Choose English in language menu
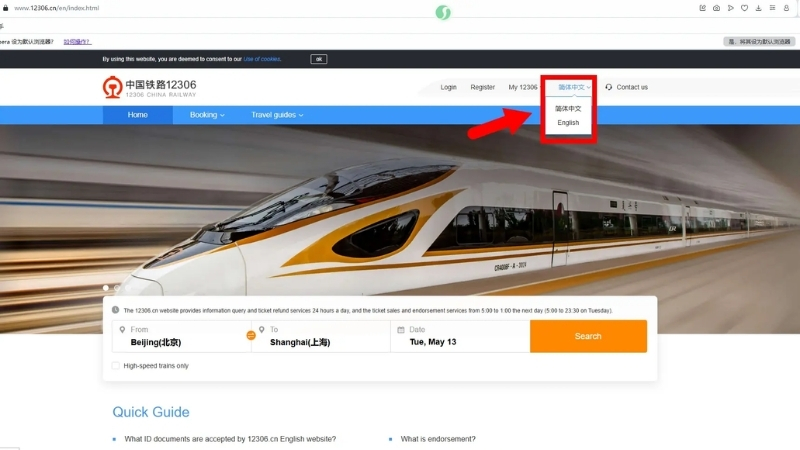This screenshot has width=800, height=450. coord(568,122)
